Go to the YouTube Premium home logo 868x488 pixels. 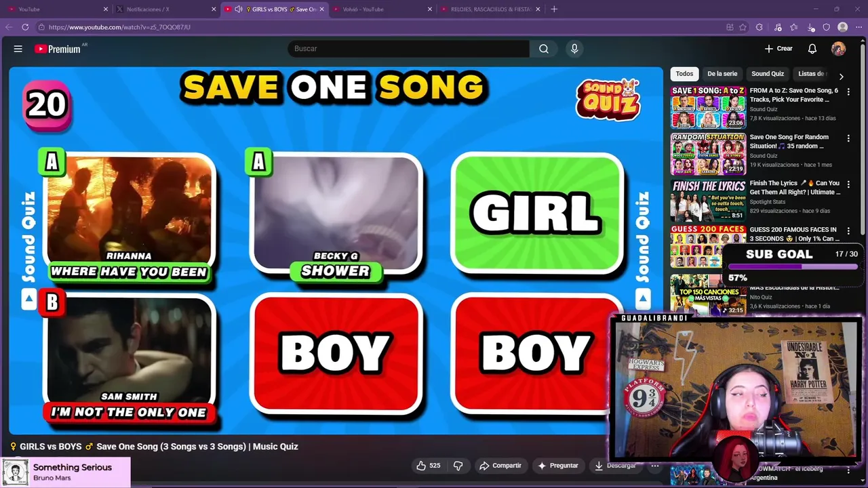(58, 49)
